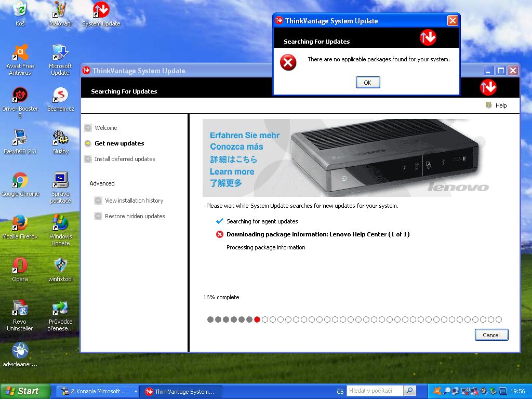Click the search button next to the desktop search box
Image resolution: width=532 pixels, height=399 pixels.
coord(409,391)
